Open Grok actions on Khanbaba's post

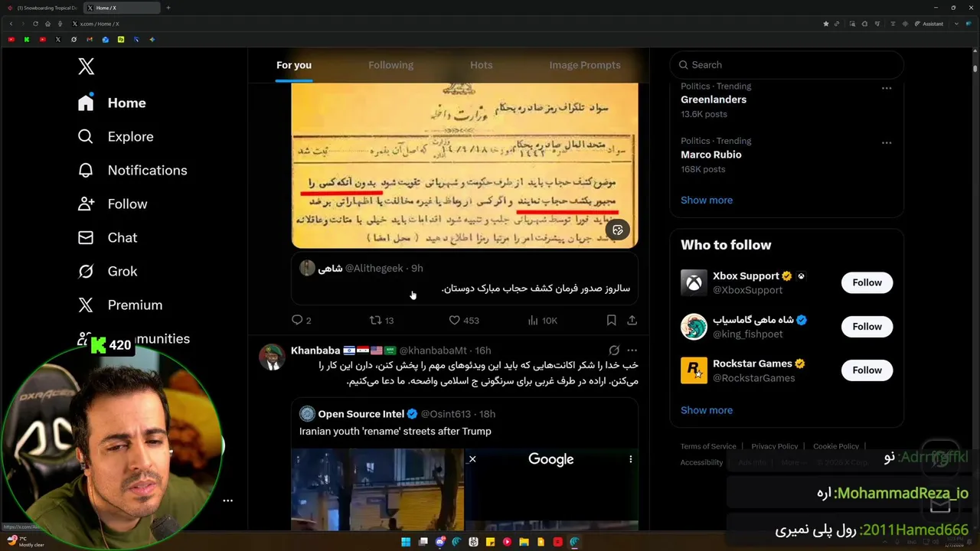point(614,350)
